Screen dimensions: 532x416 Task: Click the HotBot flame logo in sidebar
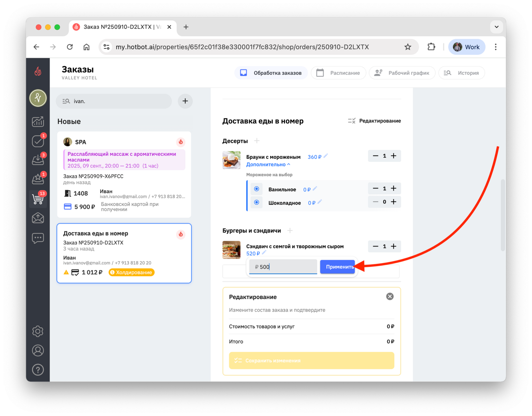point(38,71)
